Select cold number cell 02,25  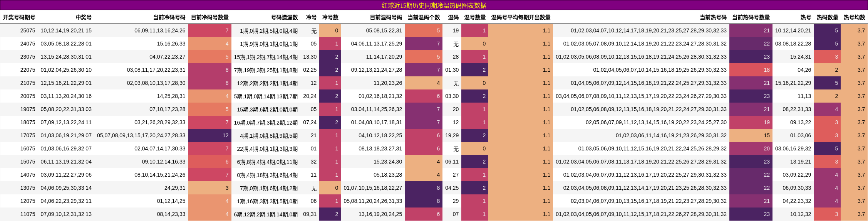(310, 70)
